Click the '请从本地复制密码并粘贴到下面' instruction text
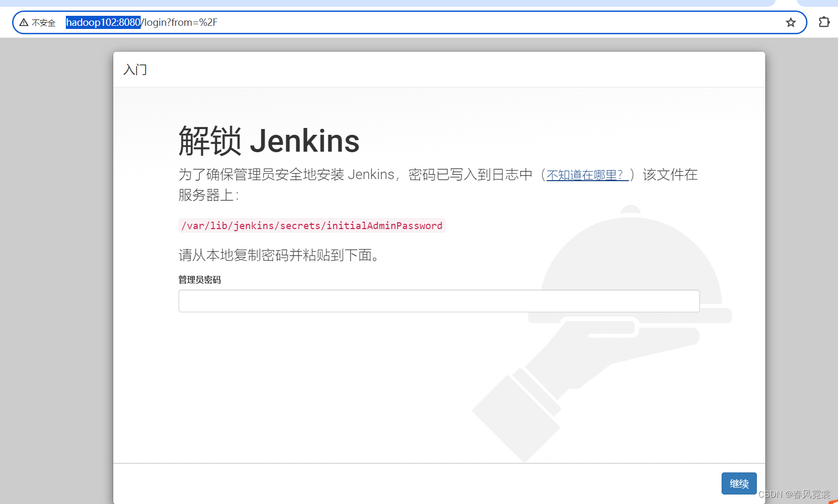Image resolution: width=838 pixels, height=504 pixels. click(x=279, y=255)
